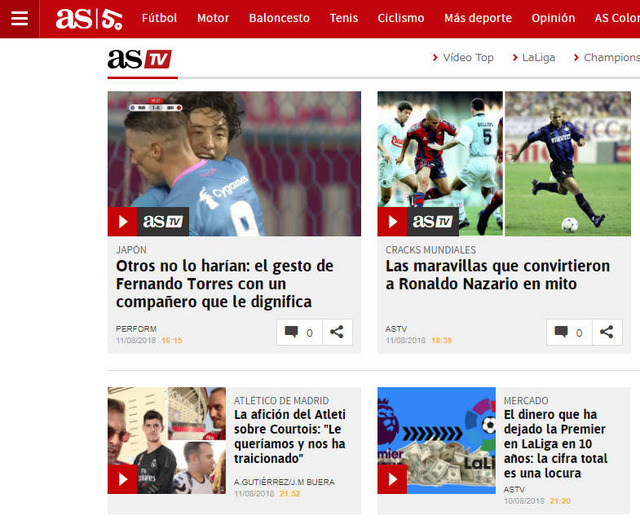The image size is (640, 529).
Task: Click the 16:15 timestamp
Action: pyautogui.click(x=172, y=340)
